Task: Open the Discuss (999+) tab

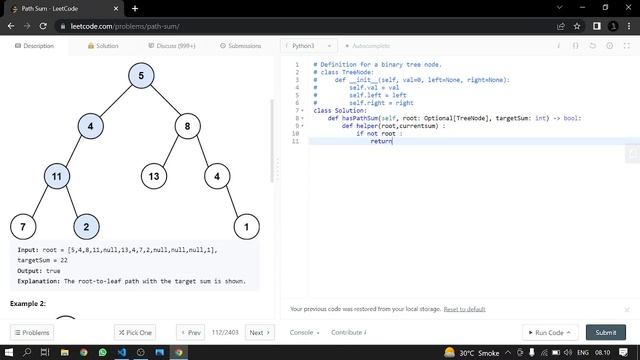Action: click(x=171, y=46)
